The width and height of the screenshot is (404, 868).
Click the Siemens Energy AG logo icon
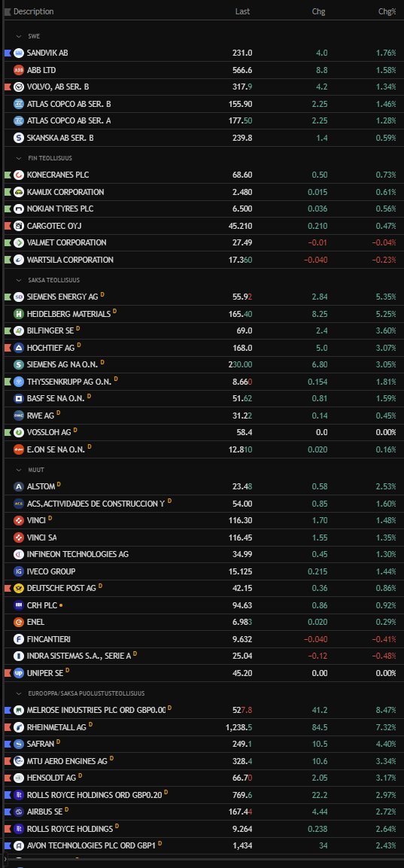[18, 297]
